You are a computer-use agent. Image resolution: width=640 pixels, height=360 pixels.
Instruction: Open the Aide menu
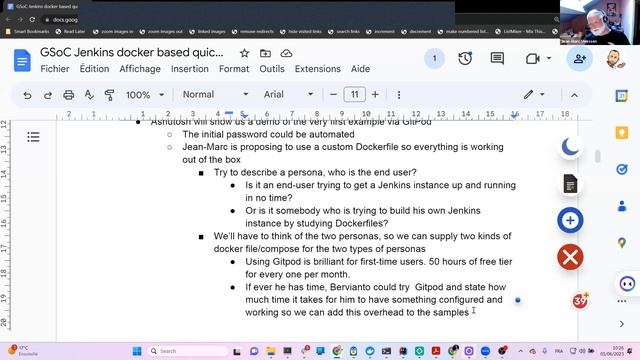coord(360,69)
